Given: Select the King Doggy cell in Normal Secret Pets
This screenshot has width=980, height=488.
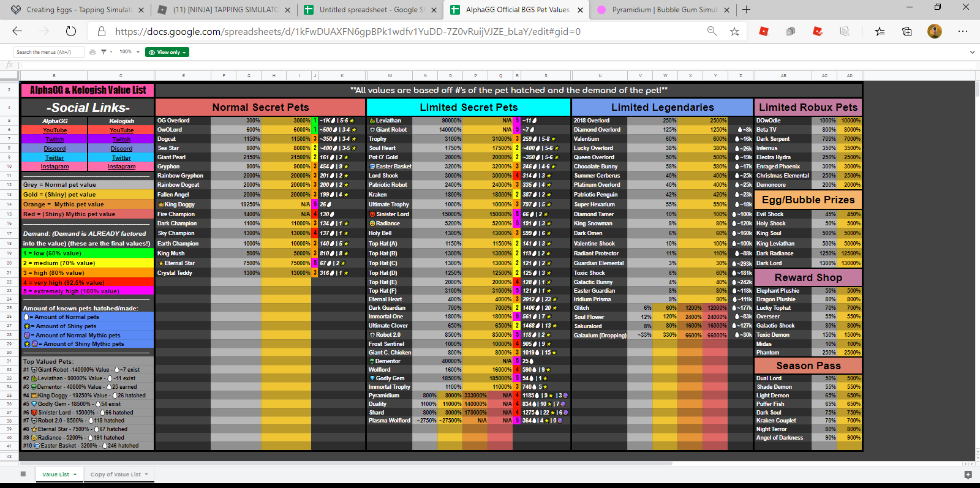Looking at the screenshot, I should 183,205.
